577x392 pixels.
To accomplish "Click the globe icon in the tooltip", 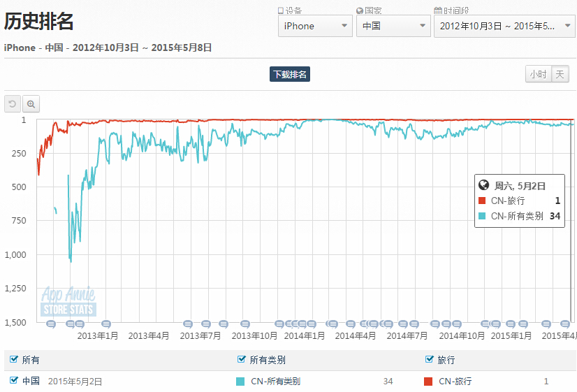I will [x=483, y=185].
